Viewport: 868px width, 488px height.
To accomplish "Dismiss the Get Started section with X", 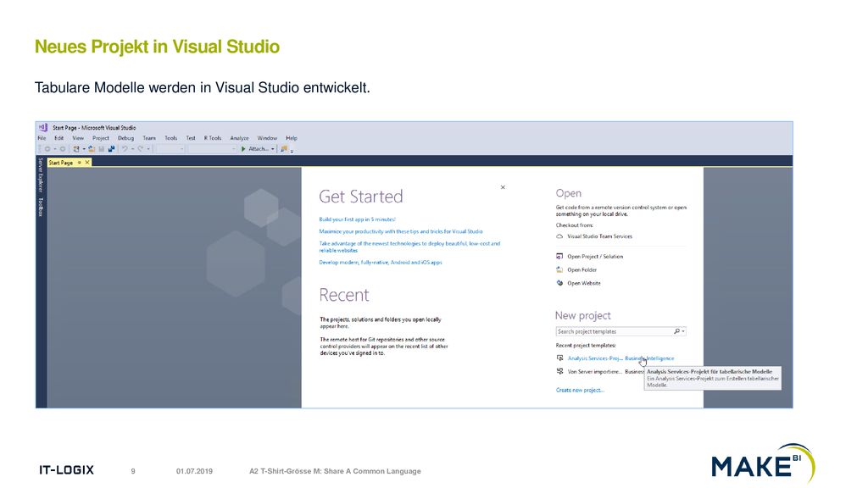I will click(503, 187).
